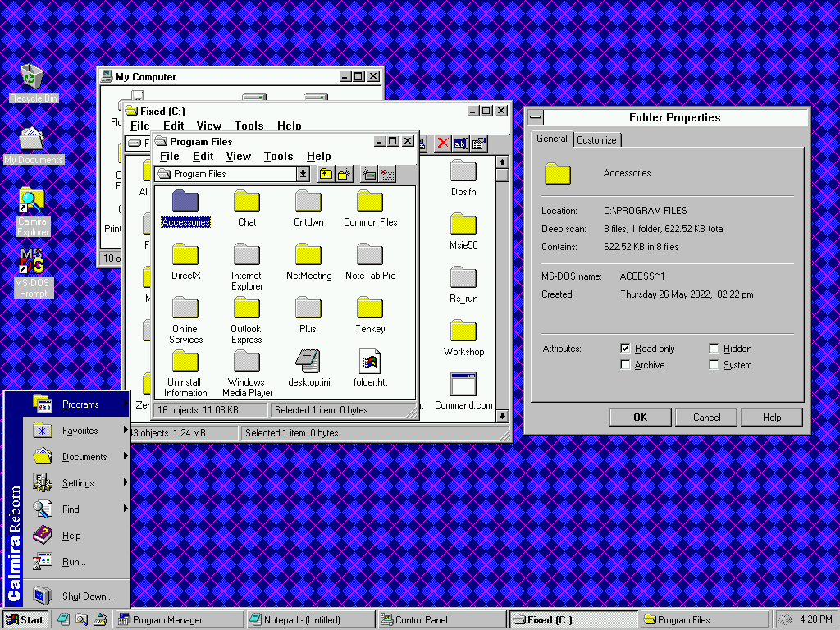Click the magnifier folder quick launch icon
The height and width of the screenshot is (630, 840).
point(81,620)
